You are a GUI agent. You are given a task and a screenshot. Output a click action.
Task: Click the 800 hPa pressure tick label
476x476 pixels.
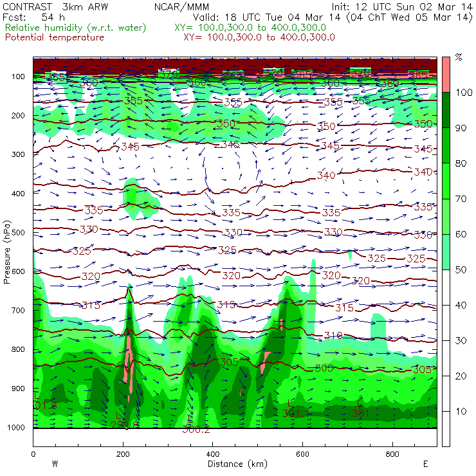click(x=18, y=349)
